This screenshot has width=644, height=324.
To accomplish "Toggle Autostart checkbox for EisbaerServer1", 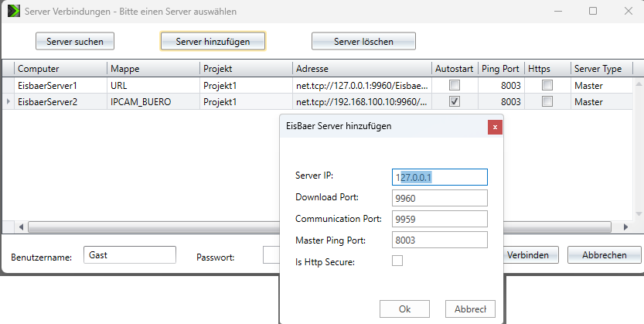I will tap(455, 85).
